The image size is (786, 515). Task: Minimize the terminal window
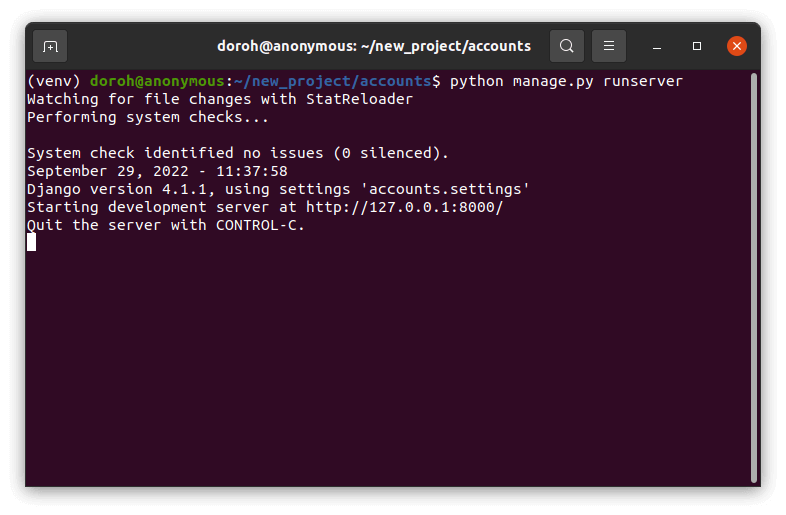point(659,46)
